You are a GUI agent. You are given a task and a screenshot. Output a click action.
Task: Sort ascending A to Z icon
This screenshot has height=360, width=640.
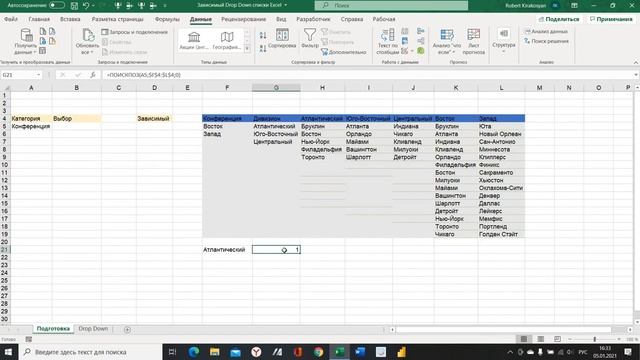[263, 36]
